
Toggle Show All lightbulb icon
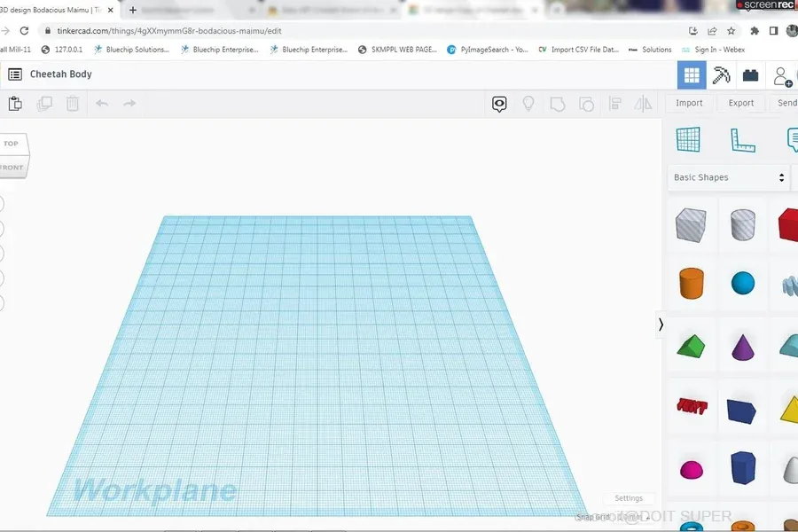[528, 104]
